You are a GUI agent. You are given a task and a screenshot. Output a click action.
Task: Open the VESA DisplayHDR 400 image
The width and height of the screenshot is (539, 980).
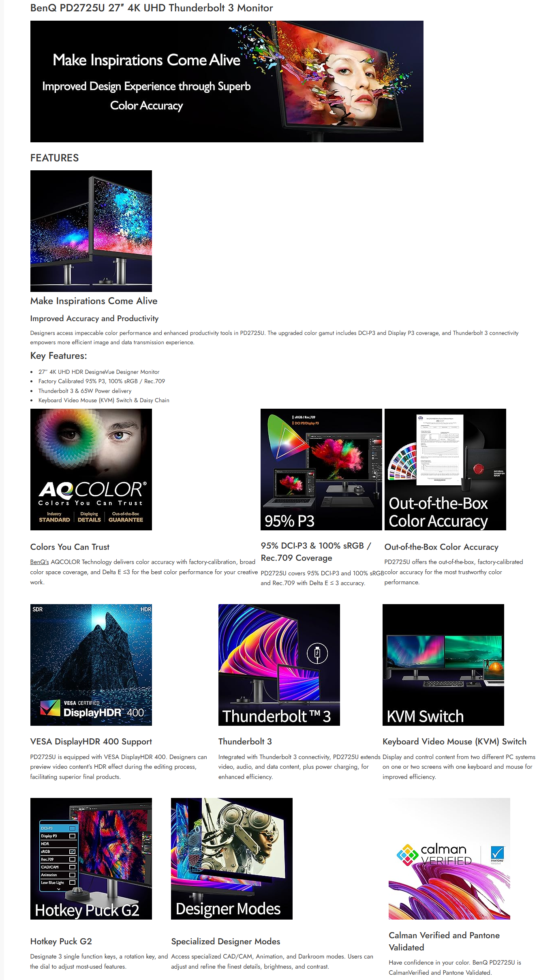tap(91, 665)
